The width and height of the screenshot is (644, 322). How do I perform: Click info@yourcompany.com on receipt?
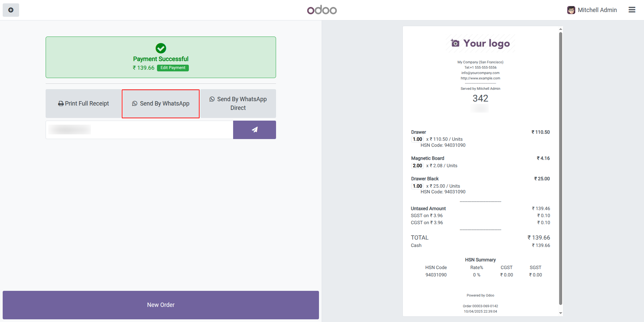[x=480, y=73]
